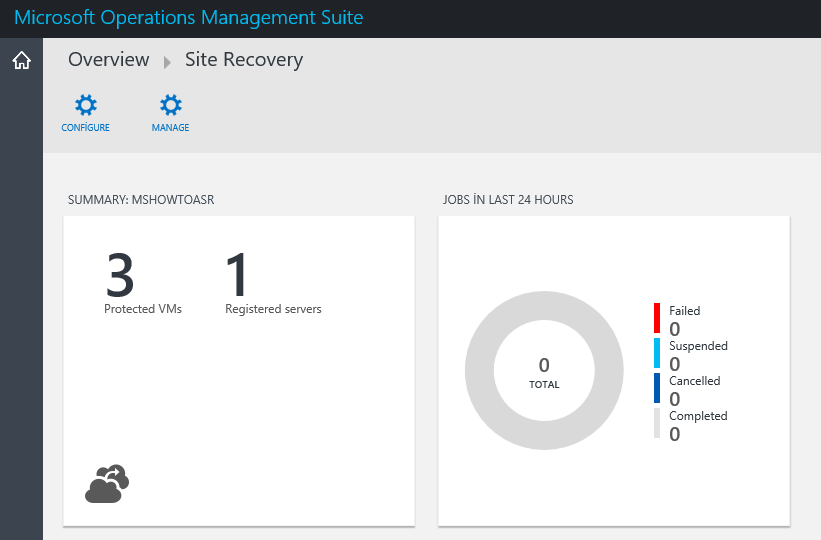Go back to the Overview breadcrumb
Screen dimensions: 821x540
tap(108, 60)
